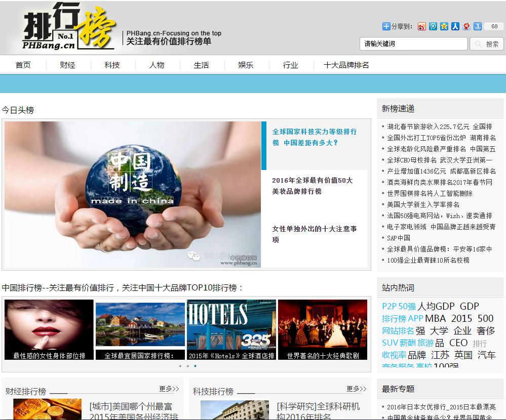The width and height of the screenshot is (506, 420).
Task: Open the 首页 nav item
Action: (x=23, y=65)
